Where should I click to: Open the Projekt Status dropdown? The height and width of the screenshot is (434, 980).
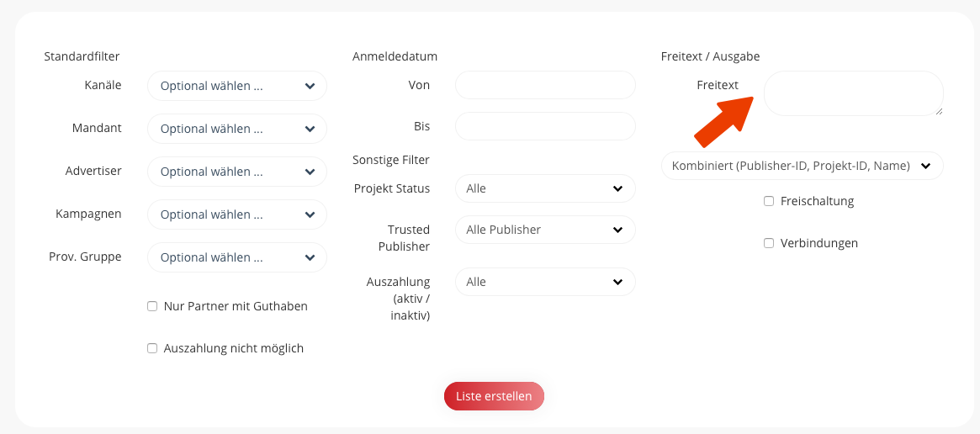pos(545,188)
